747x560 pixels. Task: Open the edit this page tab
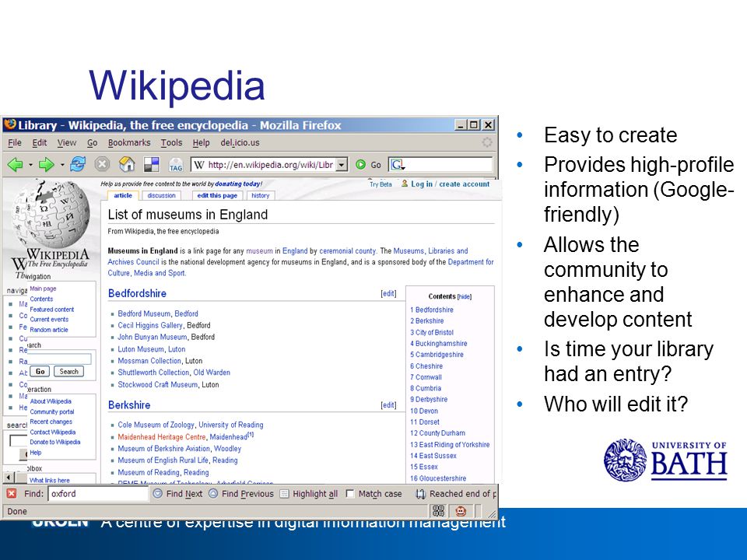[217, 195]
